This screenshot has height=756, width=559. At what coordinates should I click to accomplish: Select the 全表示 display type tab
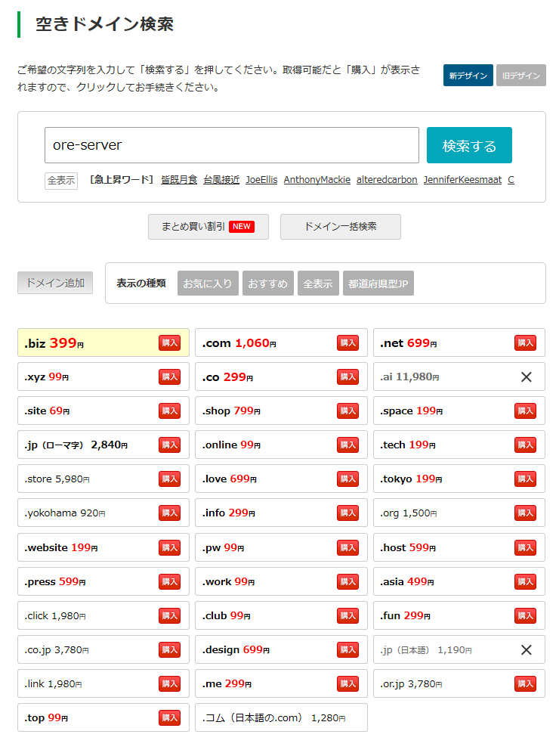tap(318, 283)
